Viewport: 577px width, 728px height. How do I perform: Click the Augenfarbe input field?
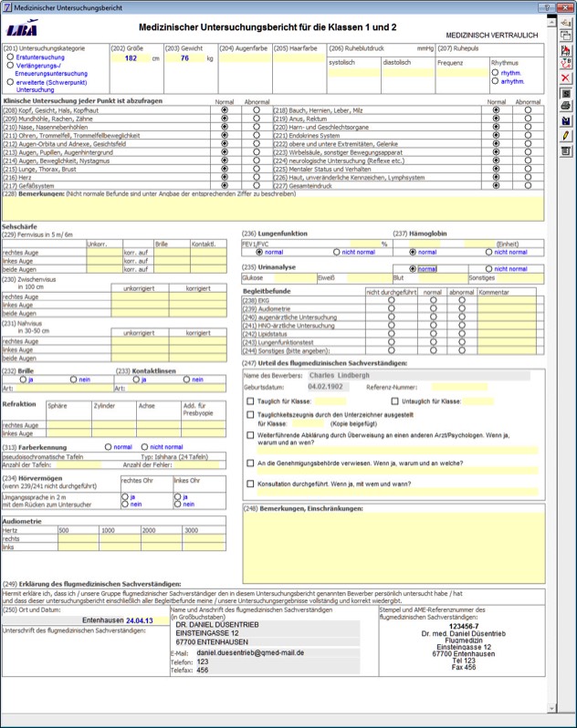coord(245,58)
